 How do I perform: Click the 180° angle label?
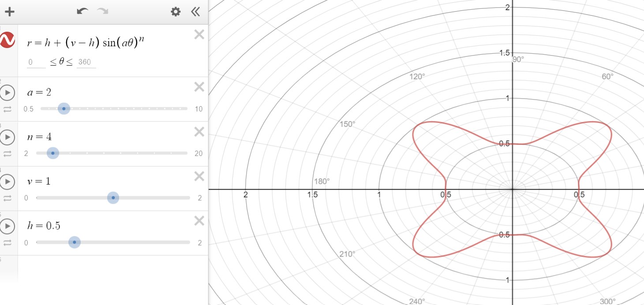pos(322,181)
